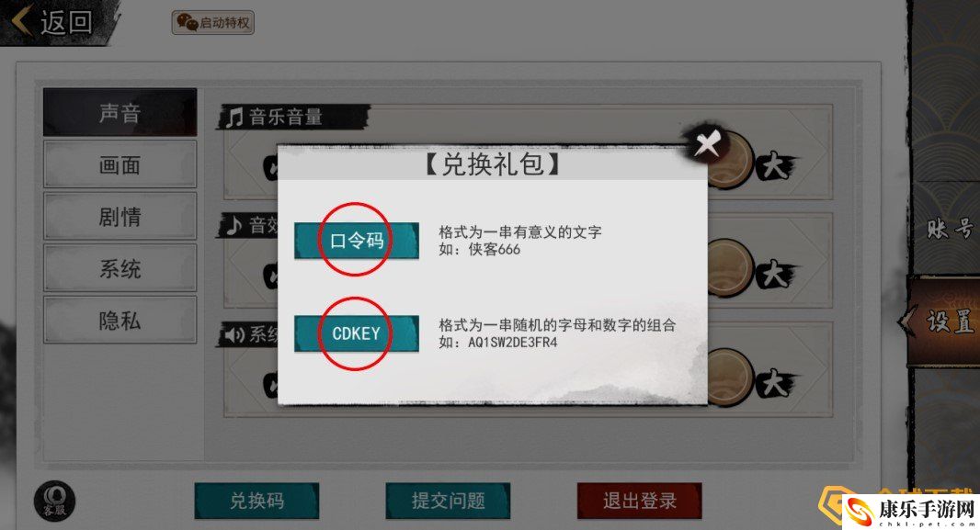Select the CDKEY redeem option

click(x=357, y=333)
